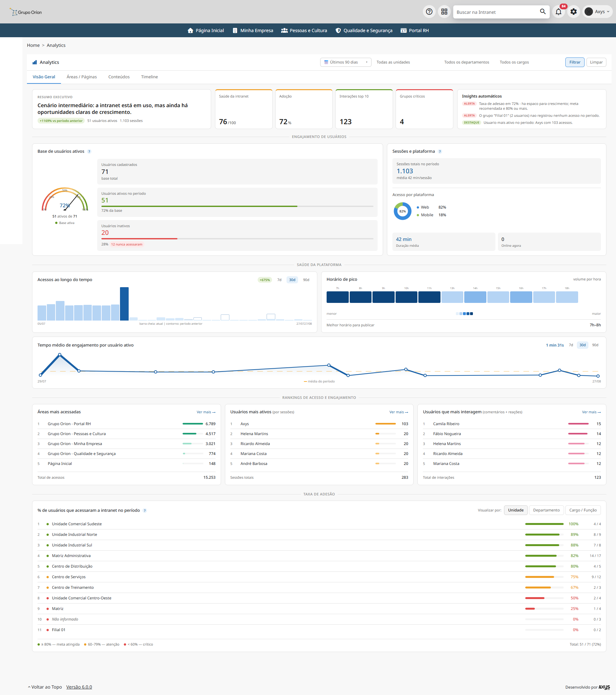Switch to the Conteúdos tab

tap(119, 77)
